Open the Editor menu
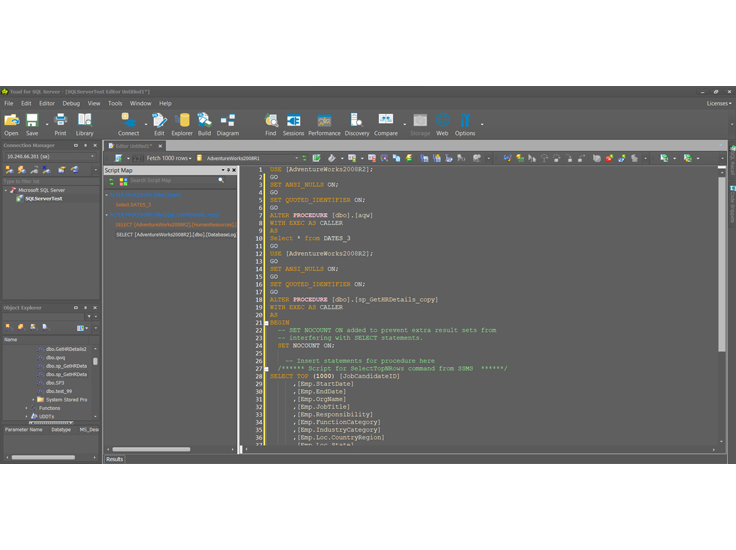This screenshot has width=736, height=550. 47,103
